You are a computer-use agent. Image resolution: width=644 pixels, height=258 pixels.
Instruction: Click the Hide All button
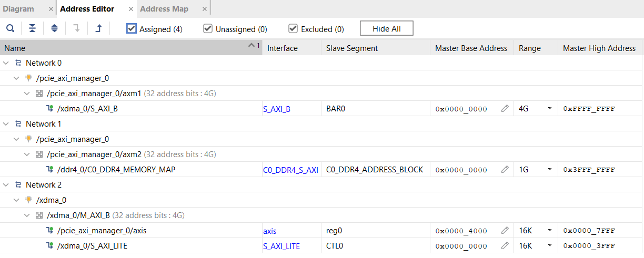point(386,29)
